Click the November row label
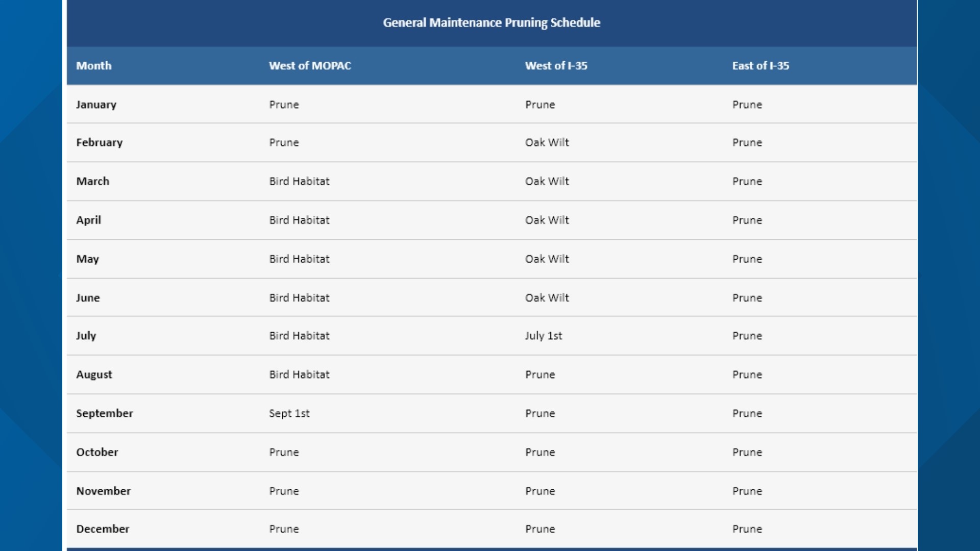Image resolution: width=980 pixels, height=551 pixels. (104, 491)
